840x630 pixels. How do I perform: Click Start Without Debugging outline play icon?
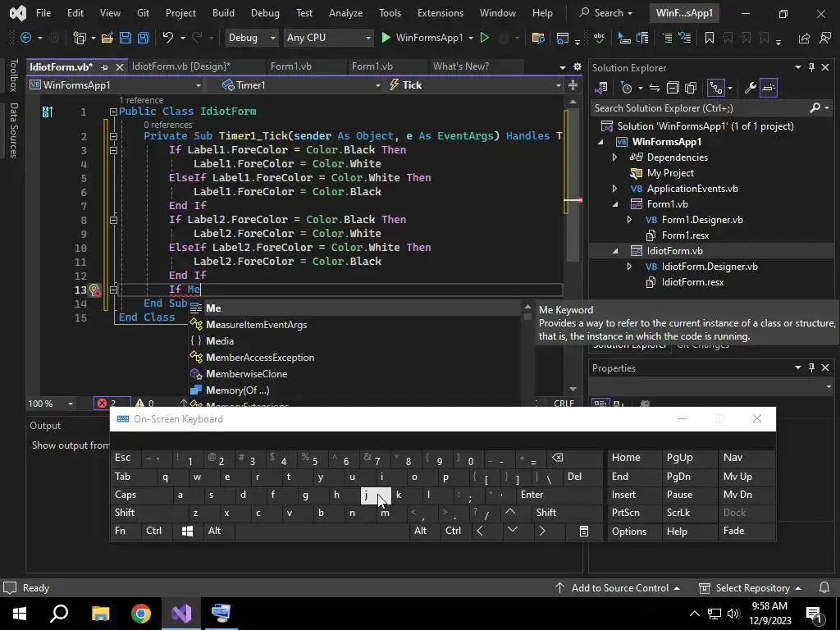(484, 38)
